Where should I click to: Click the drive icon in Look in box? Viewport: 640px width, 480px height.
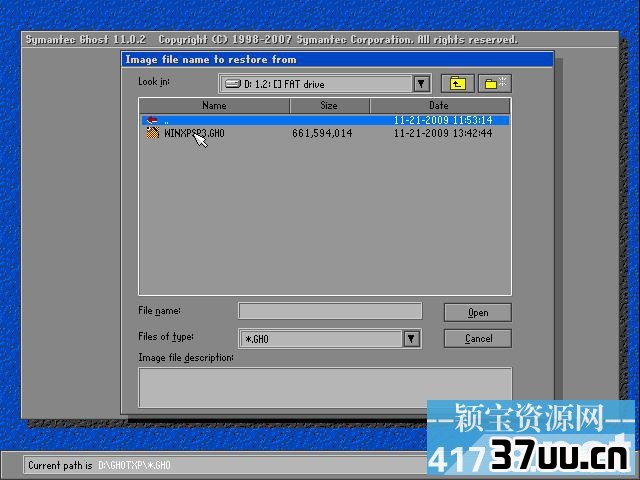pos(233,84)
